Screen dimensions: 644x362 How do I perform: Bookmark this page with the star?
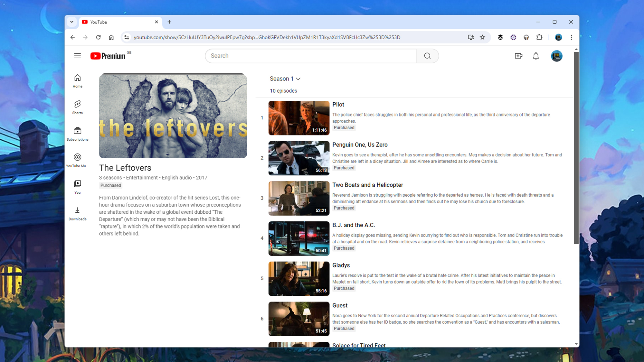482,37
